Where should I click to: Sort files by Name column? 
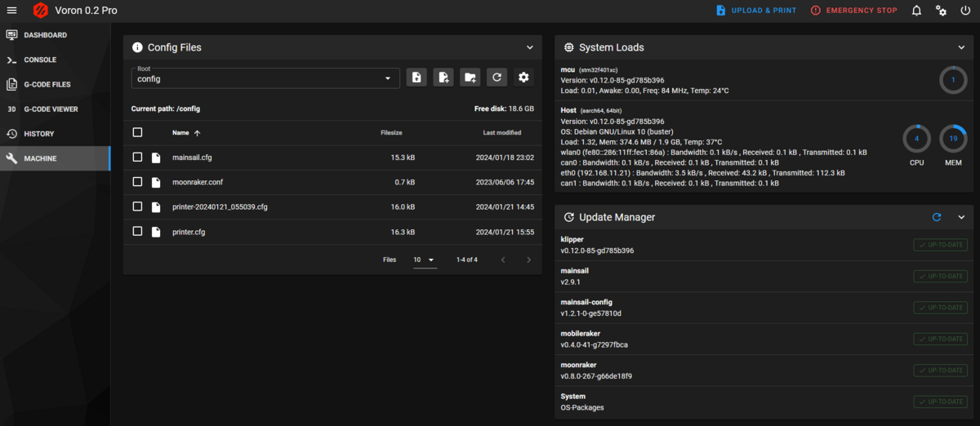(186, 132)
